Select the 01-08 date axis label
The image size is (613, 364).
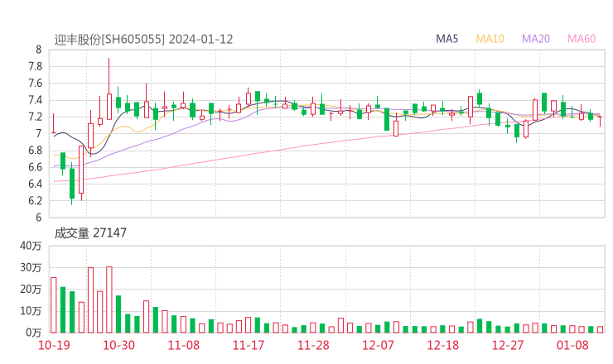572,345
